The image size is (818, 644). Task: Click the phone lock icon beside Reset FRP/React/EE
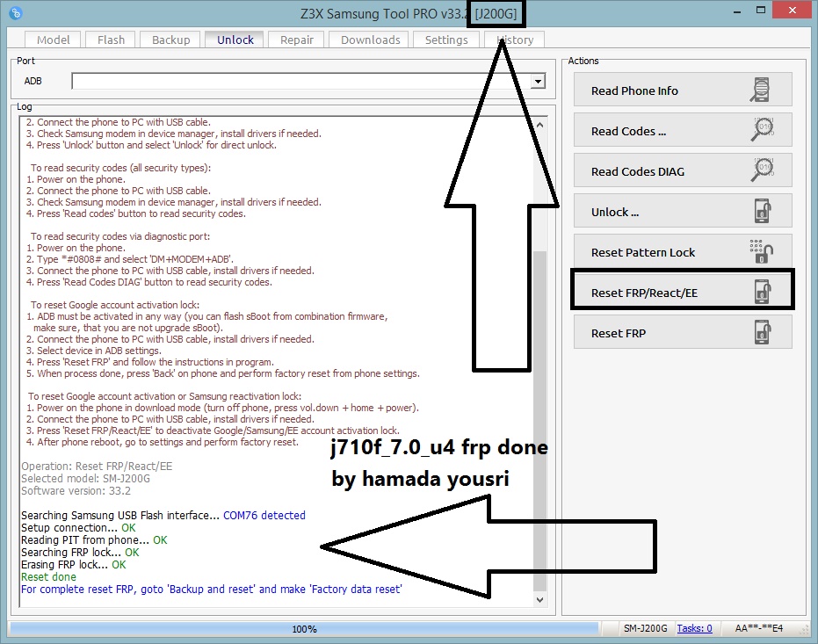tap(763, 292)
